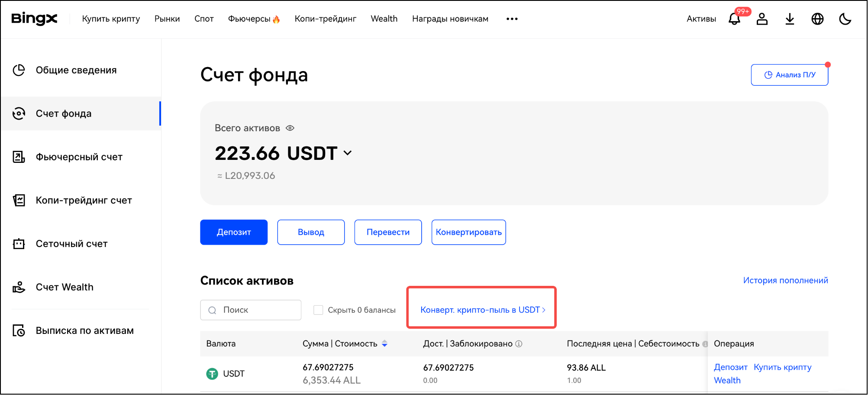
Task: Click the BingX logo
Action: tap(34, 19)
